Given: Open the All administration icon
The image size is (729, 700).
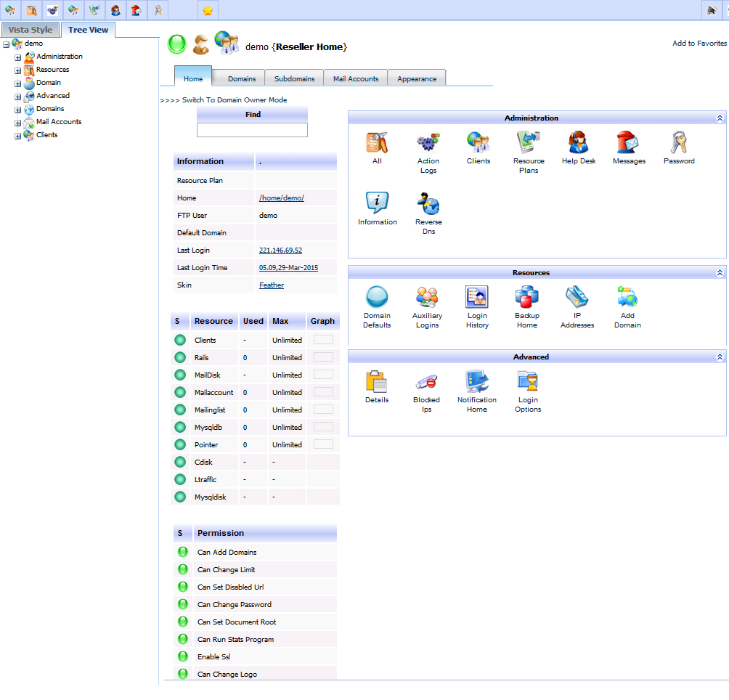Looking at the screenshot, I should 377,143.
